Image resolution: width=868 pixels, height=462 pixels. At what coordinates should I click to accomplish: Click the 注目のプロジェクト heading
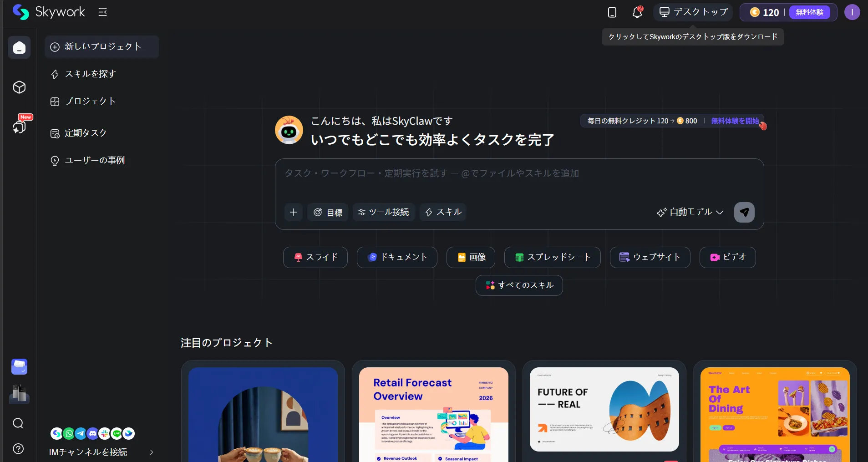click(227, 343)
